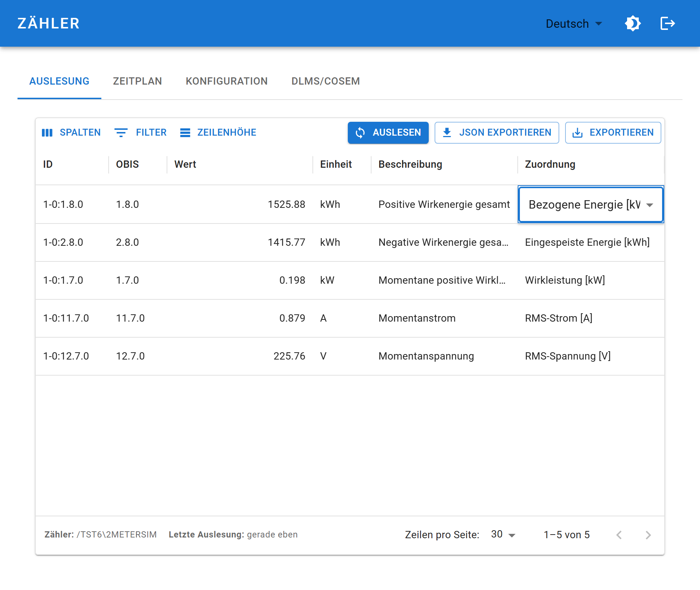Image resolution: width=700 pixels, height=590 pixels.
Task: Click the Zuordnung column header
Action: (x=591, y=164)
